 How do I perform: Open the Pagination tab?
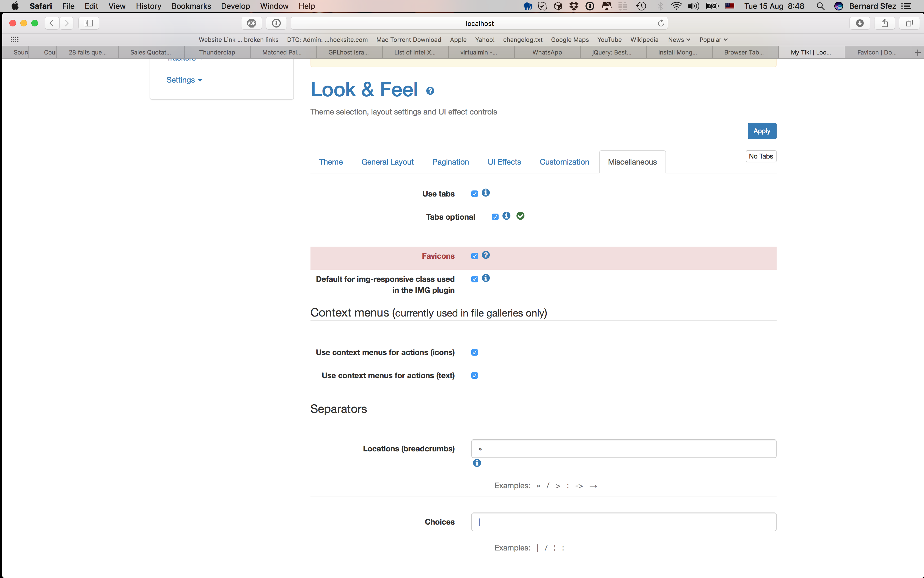[450, 162]
